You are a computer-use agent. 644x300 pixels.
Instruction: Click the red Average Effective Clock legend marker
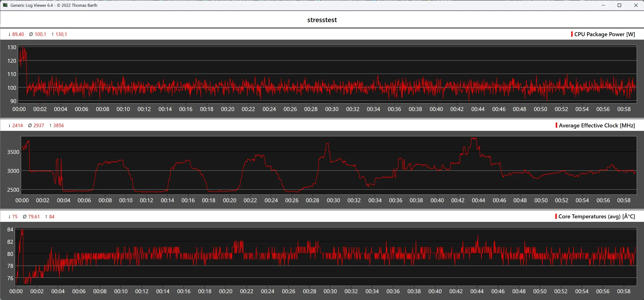click(x=556, y=125)
